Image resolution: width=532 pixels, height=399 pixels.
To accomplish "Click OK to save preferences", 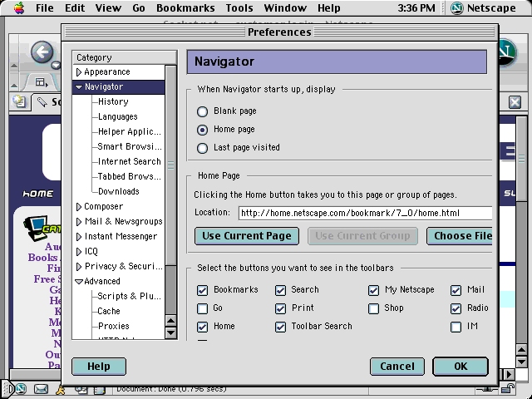I will pyautogui.click(x=461, y=367).
